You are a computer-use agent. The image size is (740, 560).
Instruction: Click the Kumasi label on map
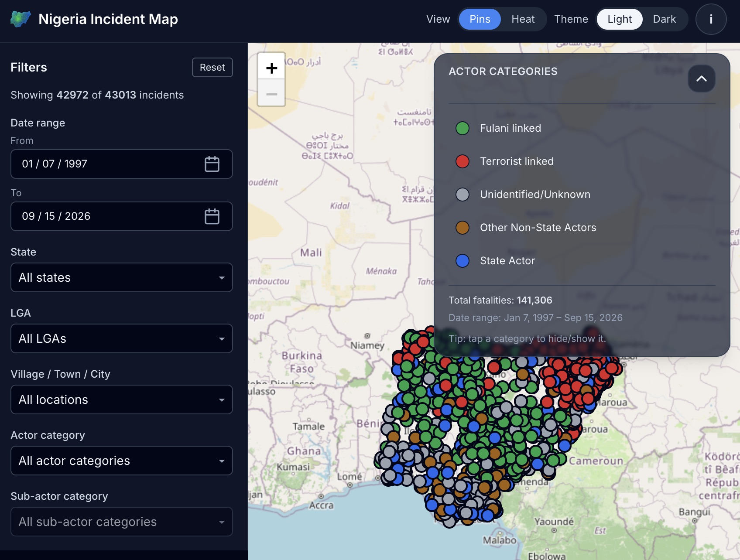293,467
